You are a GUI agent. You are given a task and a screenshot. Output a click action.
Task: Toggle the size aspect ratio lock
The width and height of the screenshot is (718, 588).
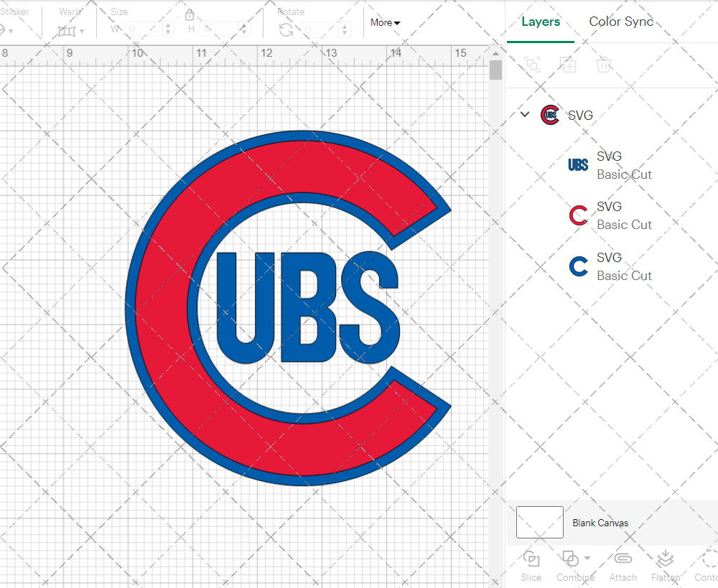tap(190, 15)
